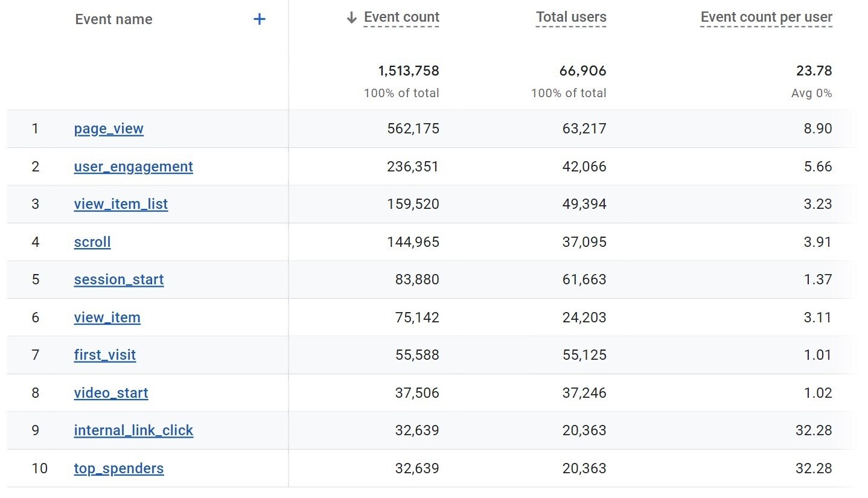Click the Event name column header
Screen dimensions: 868x498
coord(113,19)
